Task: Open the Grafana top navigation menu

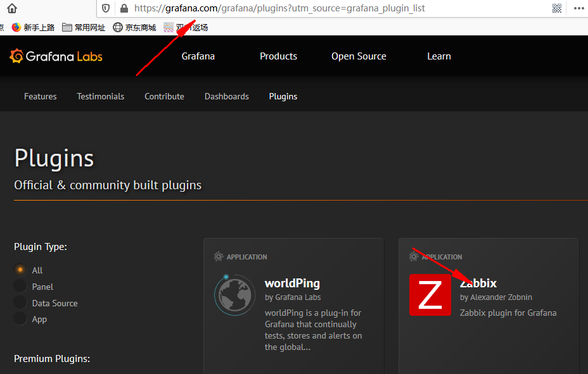Action: 198,56
